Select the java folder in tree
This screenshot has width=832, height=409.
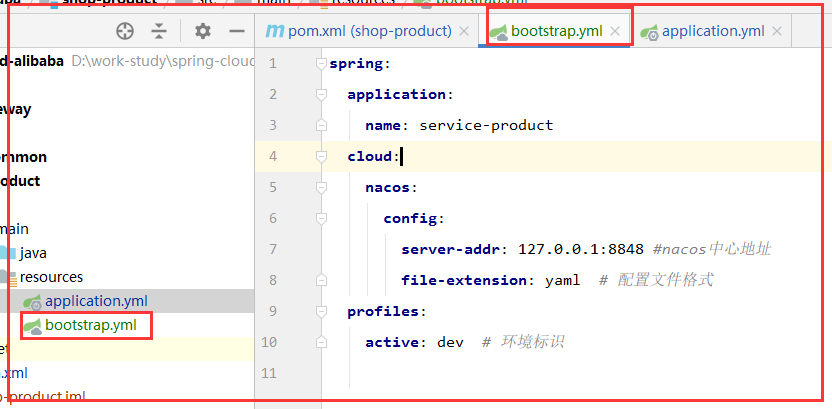pos(33,253)
